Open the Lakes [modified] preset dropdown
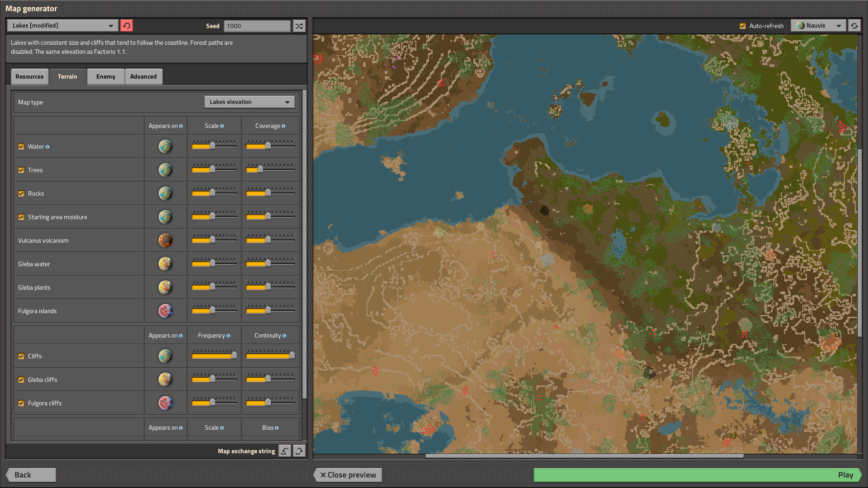The image size is (868, 488). (63, 26)
